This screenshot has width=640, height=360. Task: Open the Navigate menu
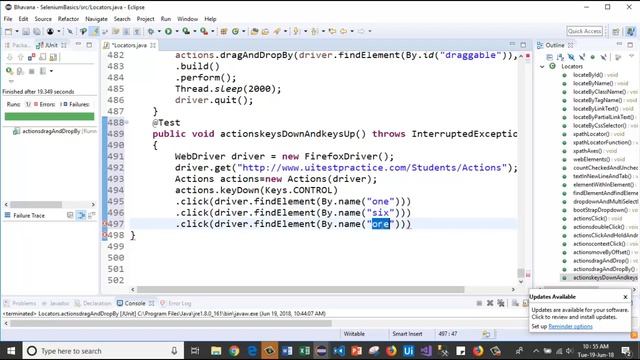coord(96,19)
